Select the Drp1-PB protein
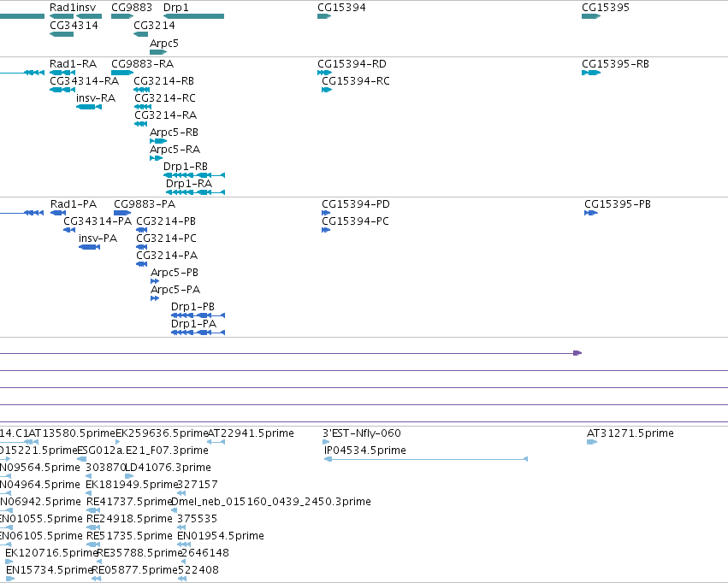Screen dimensions: 728x583 (x=192, y=307)
